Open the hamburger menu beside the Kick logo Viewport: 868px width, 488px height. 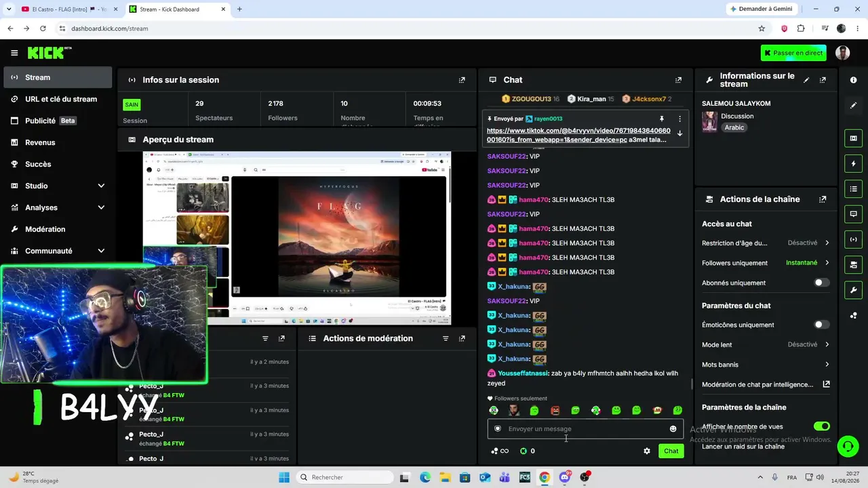pos(14,53)
